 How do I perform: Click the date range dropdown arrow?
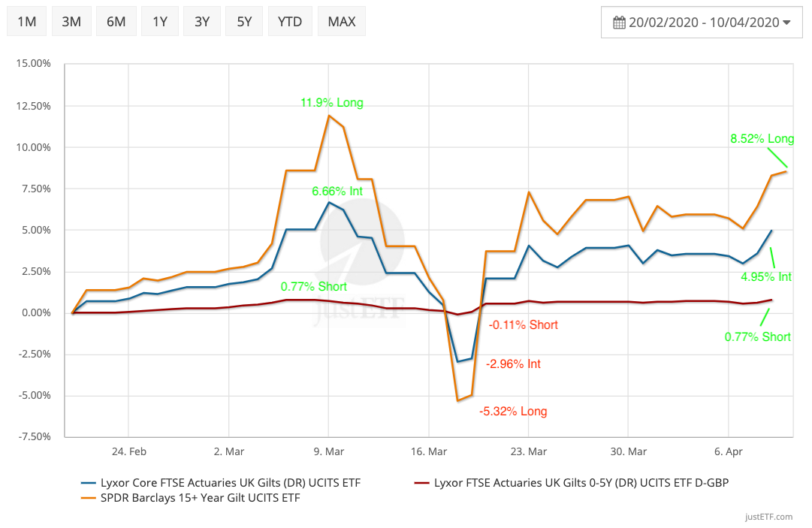786,23
